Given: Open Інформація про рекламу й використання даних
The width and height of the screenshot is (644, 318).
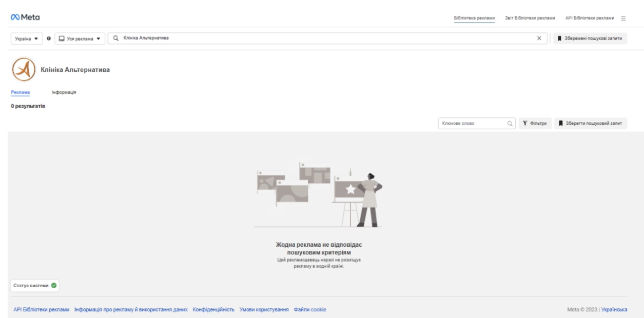Looking at the screenshot, I should click(x=131, y=309).
